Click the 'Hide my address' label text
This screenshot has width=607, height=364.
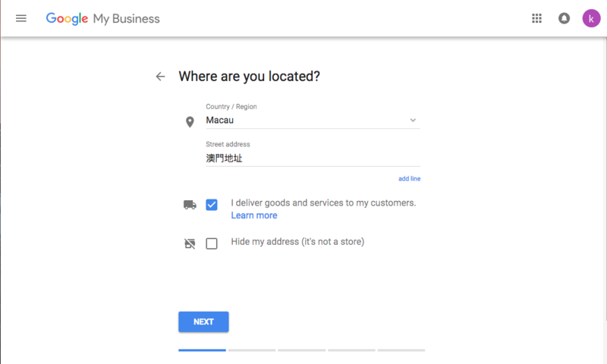(297, 242)
